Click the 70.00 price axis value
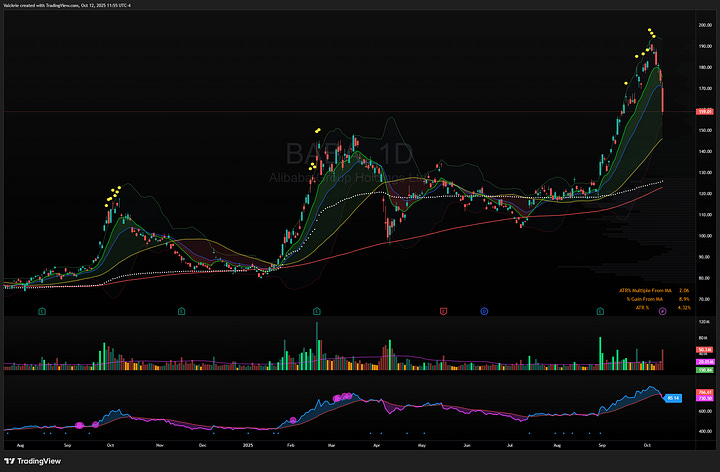 [705, 299]
